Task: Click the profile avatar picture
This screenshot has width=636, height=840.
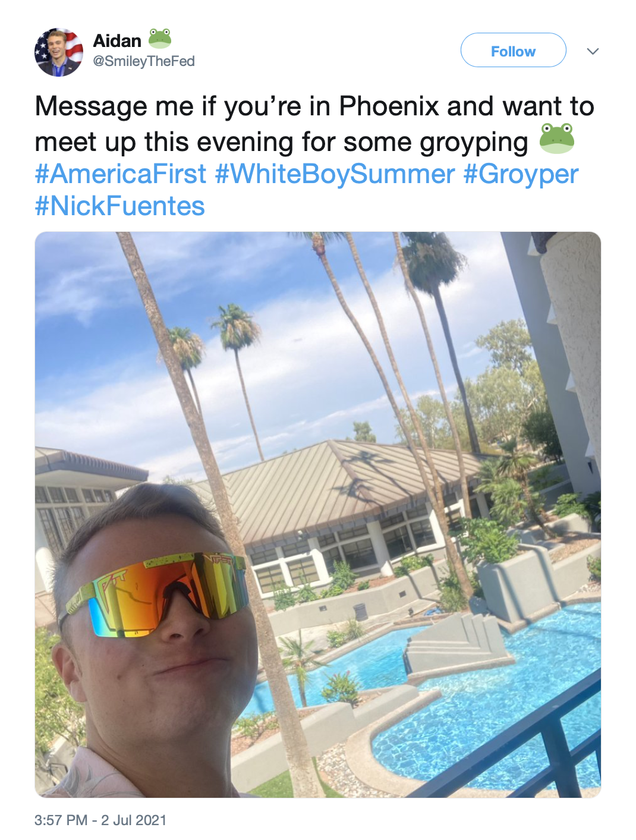Action: [59, 52]
